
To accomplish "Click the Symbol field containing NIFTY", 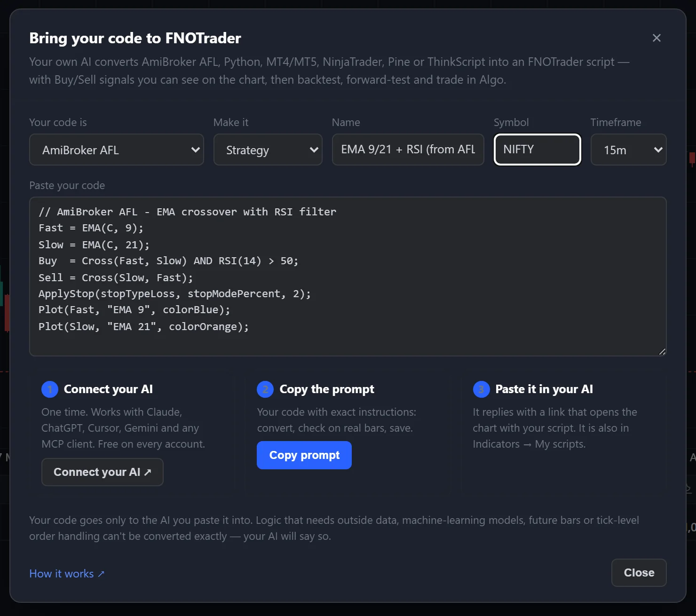I will [538, 150].
